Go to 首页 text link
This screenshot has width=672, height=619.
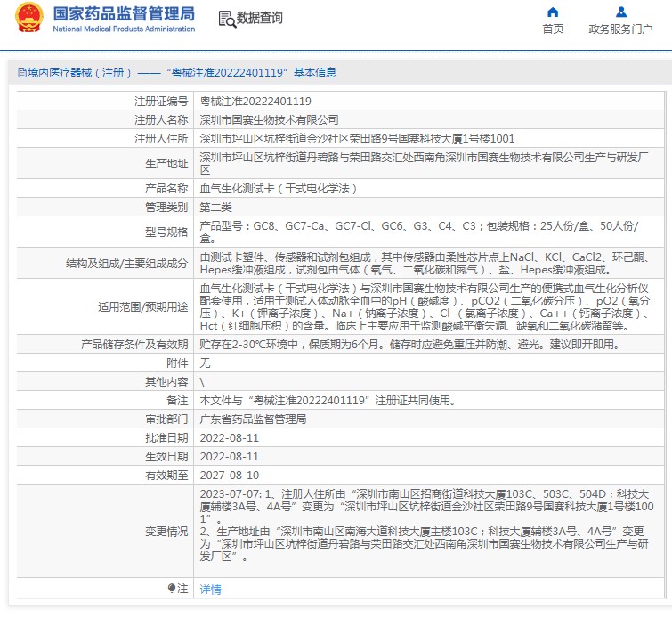click(553, 29)
